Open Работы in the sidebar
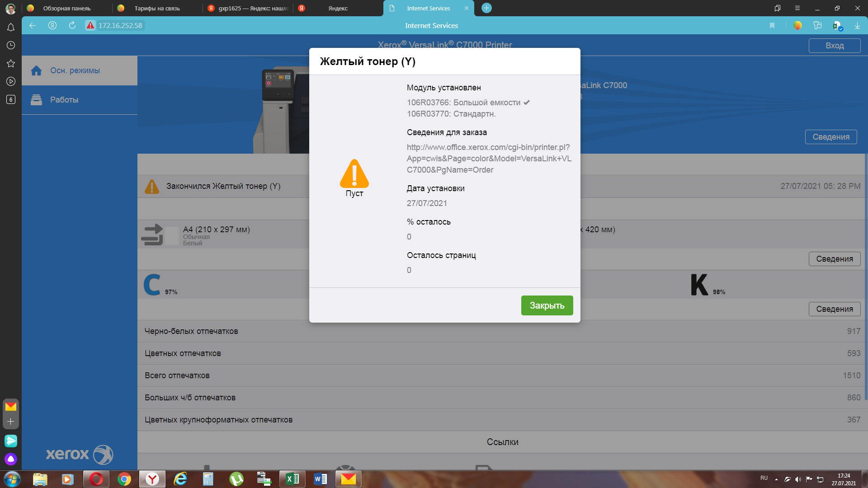 (x=80, y=100)
